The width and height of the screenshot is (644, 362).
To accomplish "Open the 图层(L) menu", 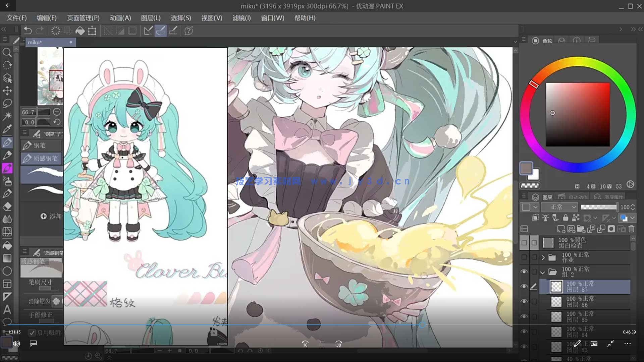I will coord(151,18).
